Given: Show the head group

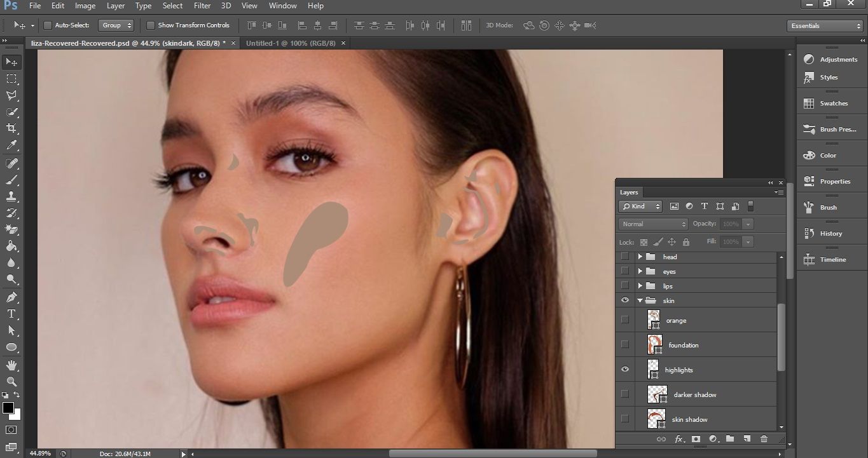Looking at the screenshot, I should click(x=625, y=256).
